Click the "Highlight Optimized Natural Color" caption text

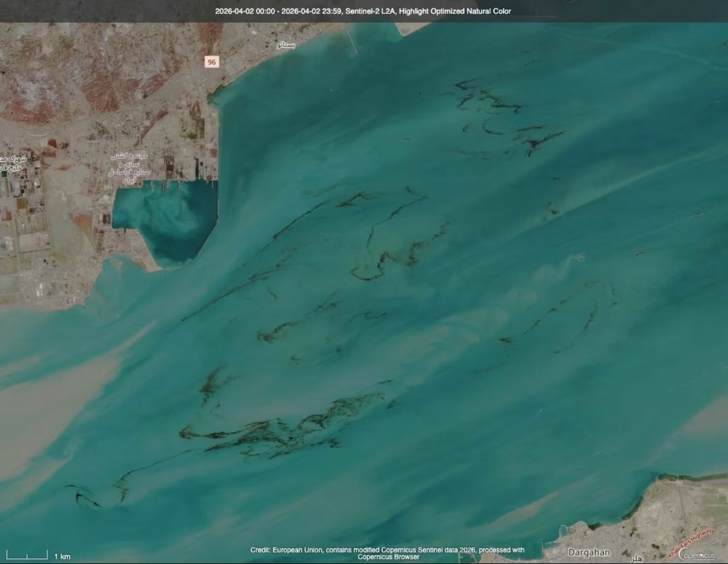(x=455, y=11)
